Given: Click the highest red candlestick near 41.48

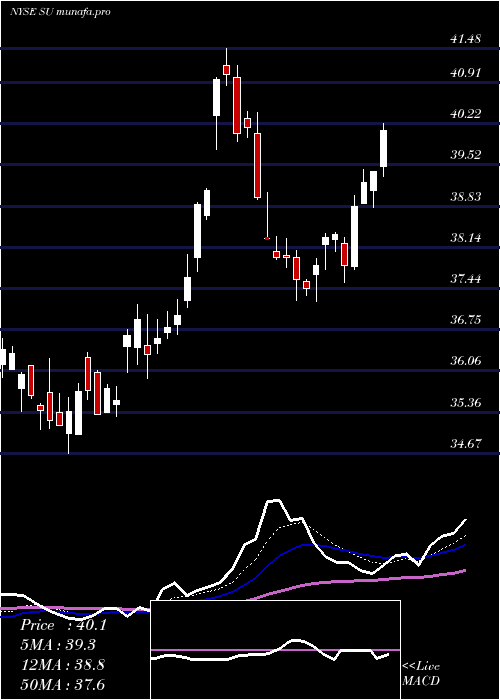Looking at the screenshot, I should (x=226, y=70).
